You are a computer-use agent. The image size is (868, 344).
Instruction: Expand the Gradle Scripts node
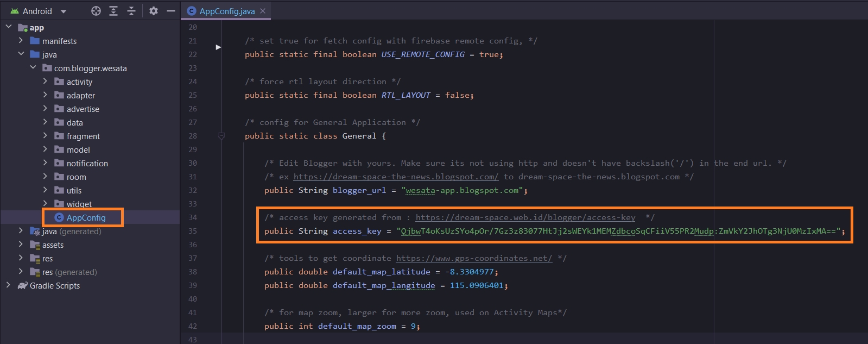coord(8,285)
